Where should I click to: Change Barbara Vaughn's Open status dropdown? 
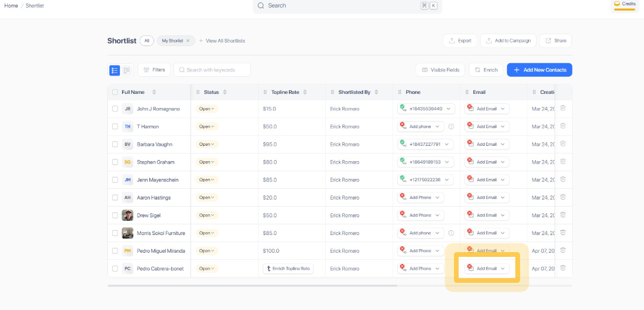[x=207, y=144]
